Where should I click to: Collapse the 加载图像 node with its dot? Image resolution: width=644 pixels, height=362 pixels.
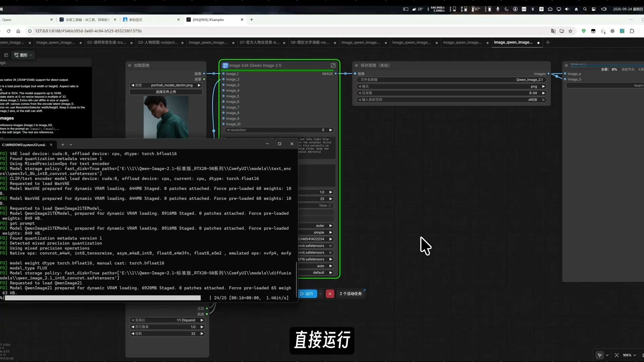129,65
